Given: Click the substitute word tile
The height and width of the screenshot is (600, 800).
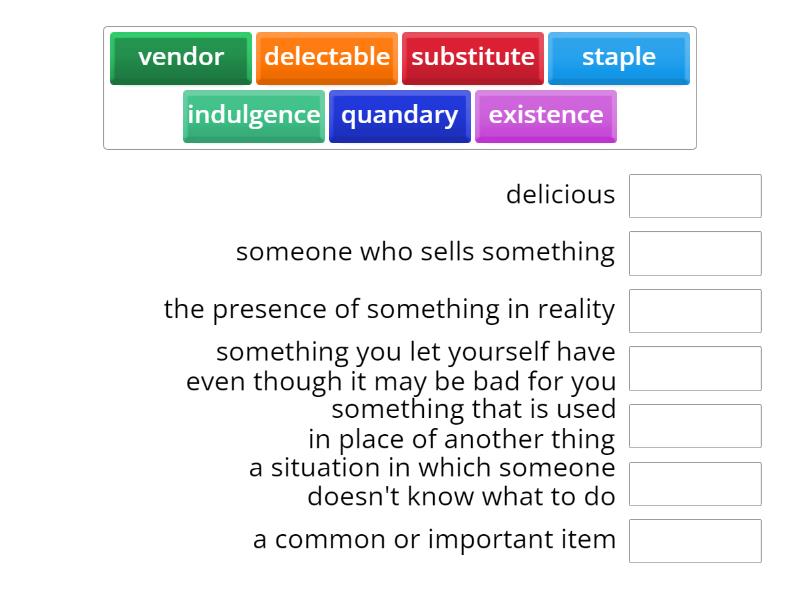Looking at the screenshot, I should pos(473,57).
